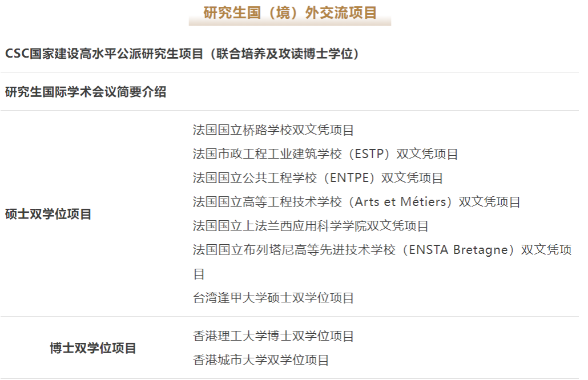Click the "Arts et Métiers" text
Screen dimensions: 588x380
point(400,202)
